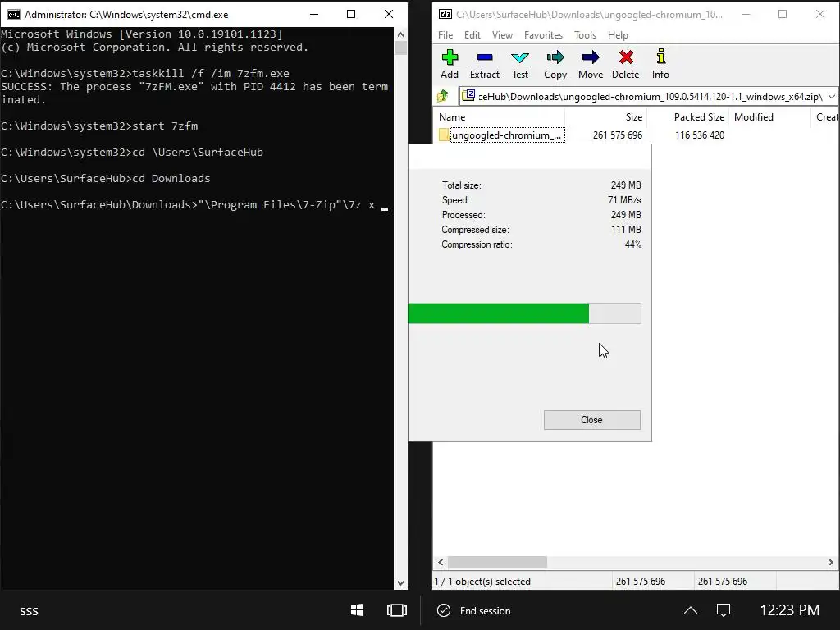Sort files by the Packed Size column
The width and height of the screenshot is (840, 630).
pos(688,116)
